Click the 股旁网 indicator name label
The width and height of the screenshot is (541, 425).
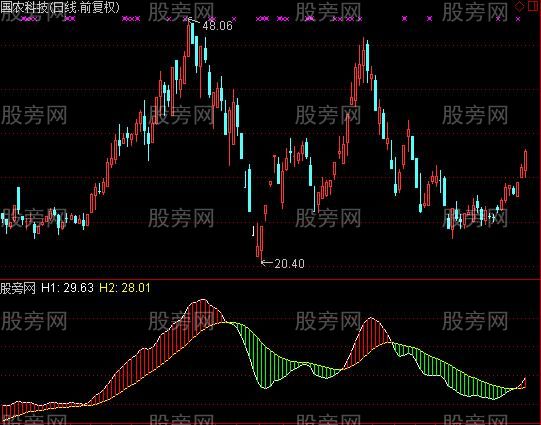(x=18, y=288)
